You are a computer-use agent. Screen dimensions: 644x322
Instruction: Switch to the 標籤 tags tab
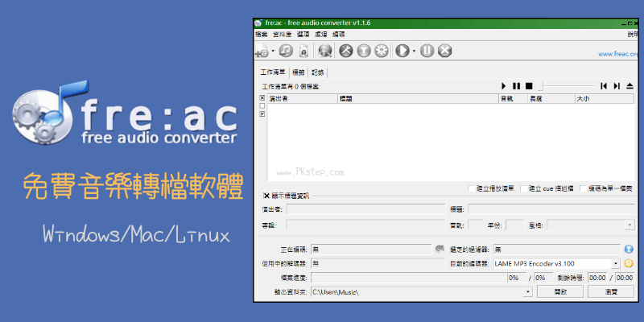point(299,72)
